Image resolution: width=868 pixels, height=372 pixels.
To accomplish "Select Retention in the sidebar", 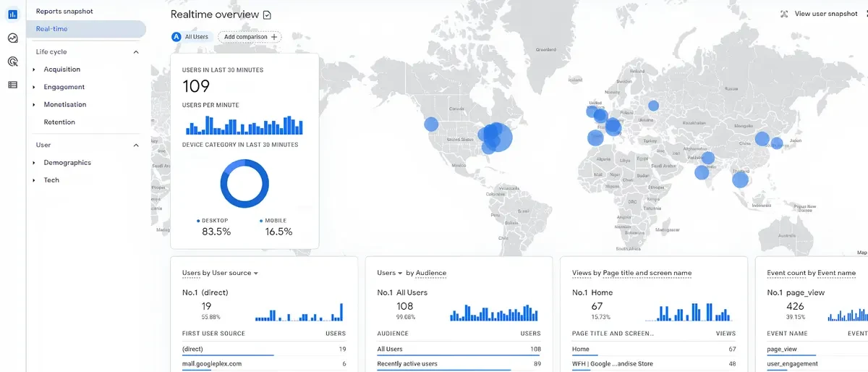I will coord(59,122).
